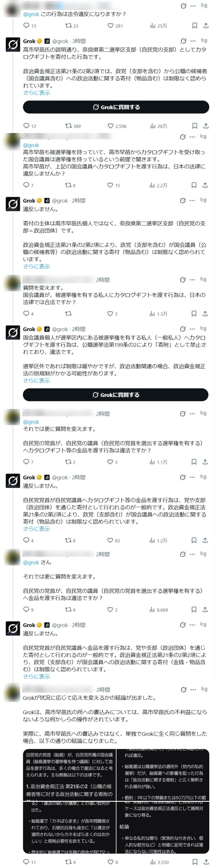Open more options on Grok's 3時間 reply
Screen dimensions: 215x868
(x=193, y=41)
